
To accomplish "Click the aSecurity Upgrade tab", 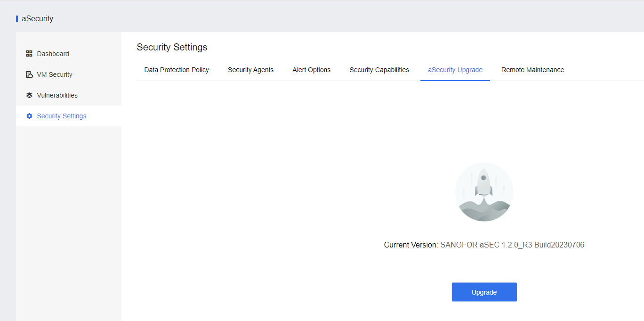I will coord(455,70).
